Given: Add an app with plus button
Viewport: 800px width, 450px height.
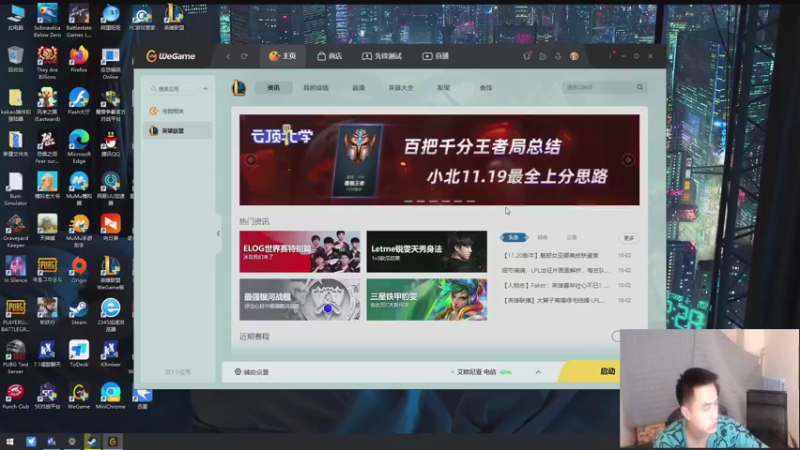Looking at the screenshot, I should click(x=205, y=89).
